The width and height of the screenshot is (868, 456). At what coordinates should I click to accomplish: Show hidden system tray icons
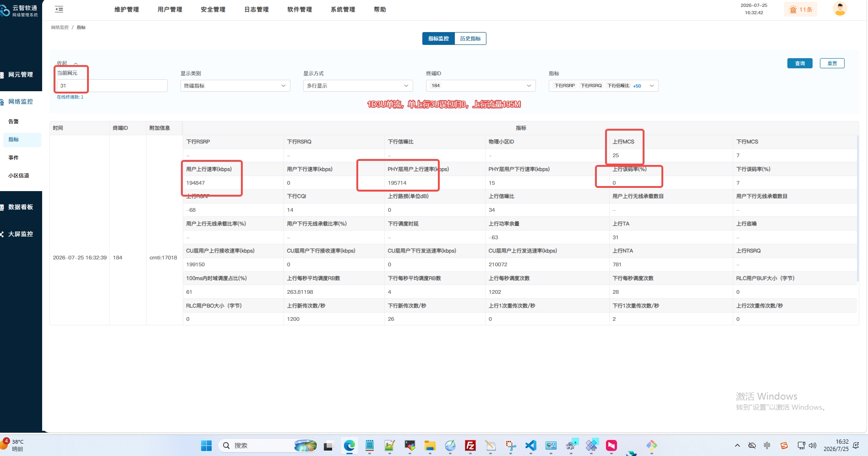[737, 445]
